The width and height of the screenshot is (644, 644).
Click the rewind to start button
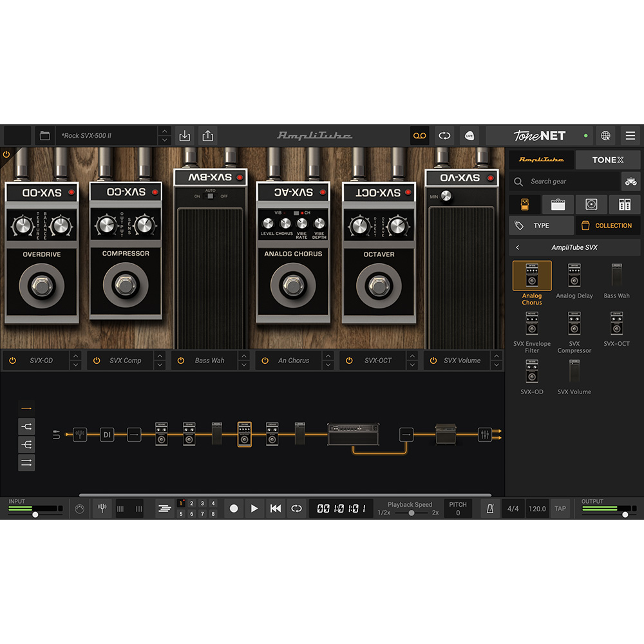coord(275,509)
